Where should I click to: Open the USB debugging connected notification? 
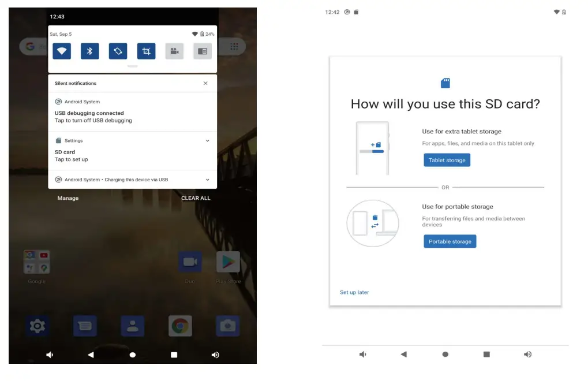coord(132,111)
